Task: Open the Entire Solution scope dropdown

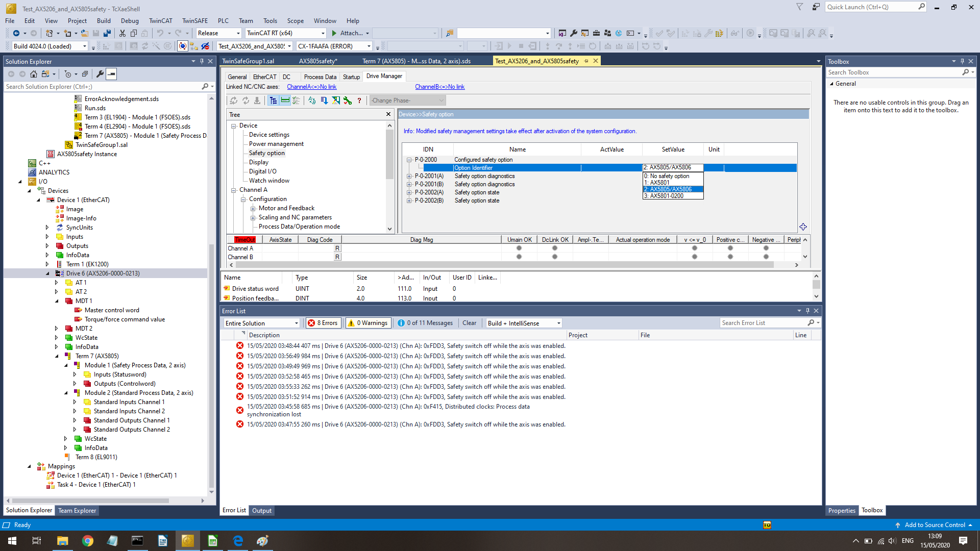Action: [x=262, y=323]
